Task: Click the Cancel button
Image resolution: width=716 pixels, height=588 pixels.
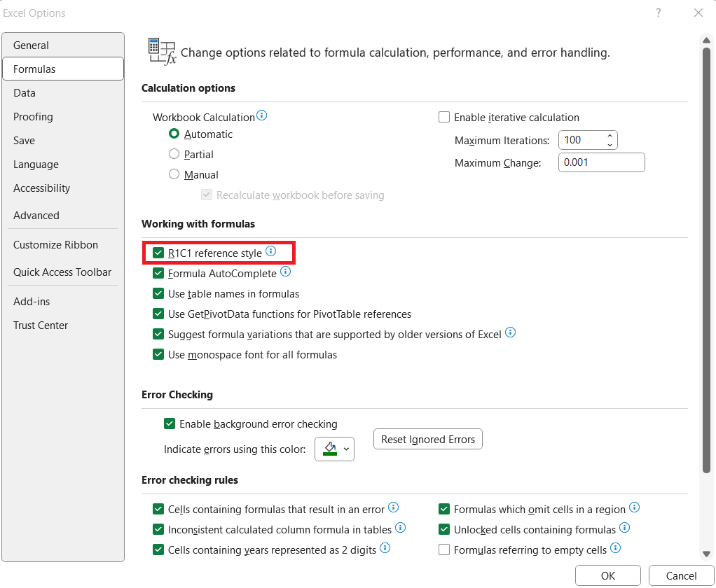Action: [681, 575]
